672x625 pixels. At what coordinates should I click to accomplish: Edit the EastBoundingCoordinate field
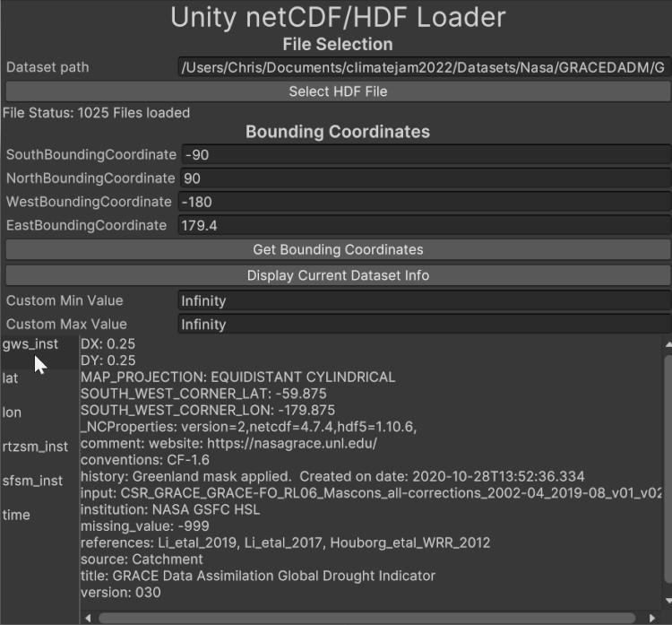[425, 226]
